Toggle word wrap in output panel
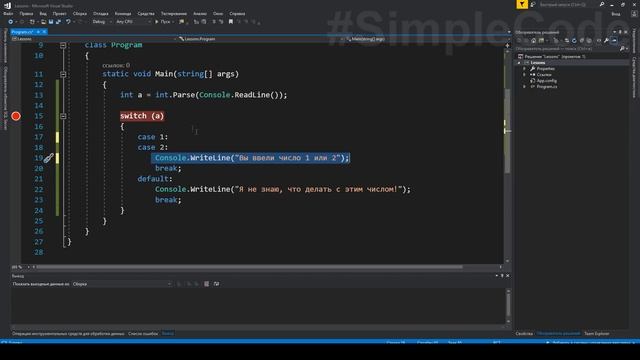This screenshot has height=360, width=640. 216,284
